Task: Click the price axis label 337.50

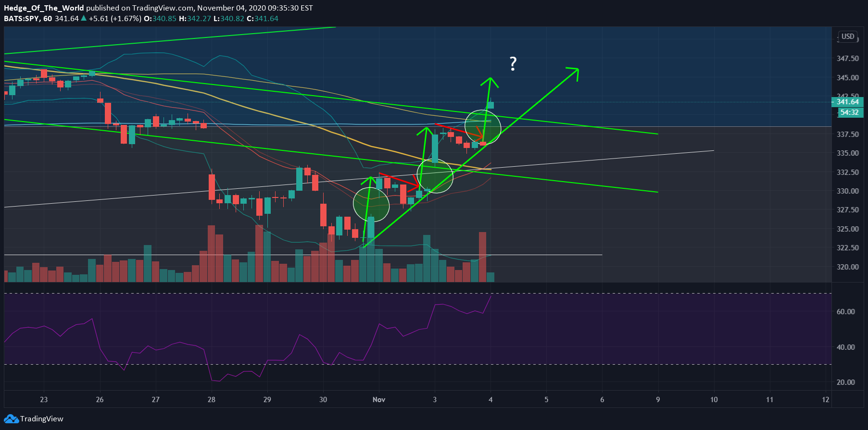Action: click(848, 134)
